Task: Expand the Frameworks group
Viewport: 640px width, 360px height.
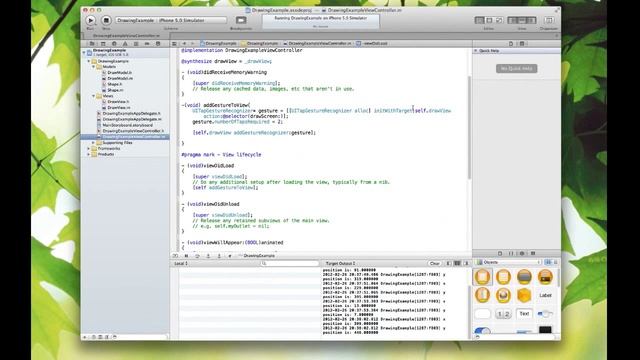Action: [x=89, y=149]
